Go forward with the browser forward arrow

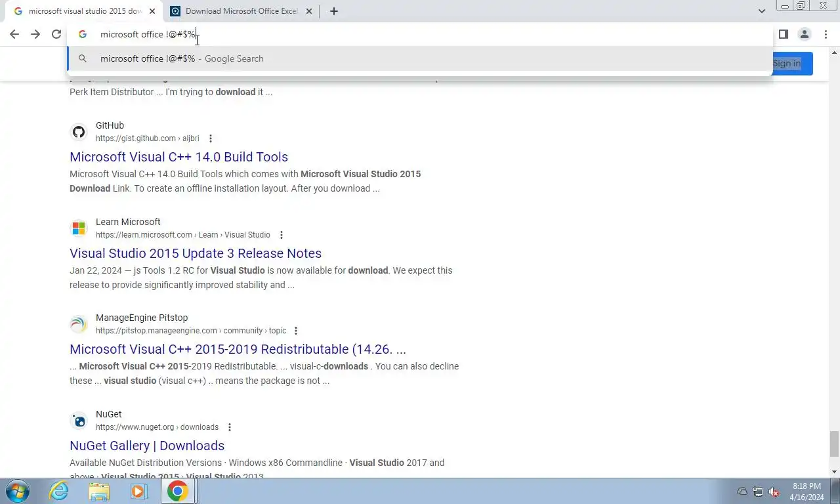35,34
